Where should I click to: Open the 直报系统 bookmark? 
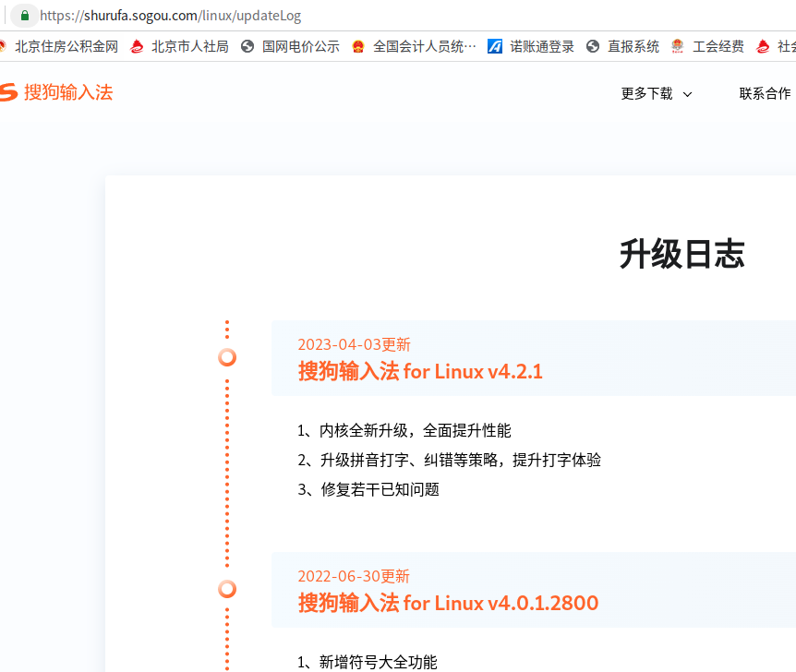click(x=633, y=47)
